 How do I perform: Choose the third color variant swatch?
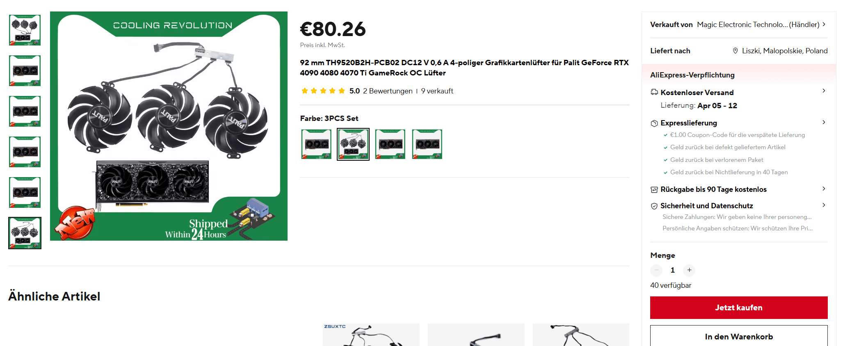point(390,144)
